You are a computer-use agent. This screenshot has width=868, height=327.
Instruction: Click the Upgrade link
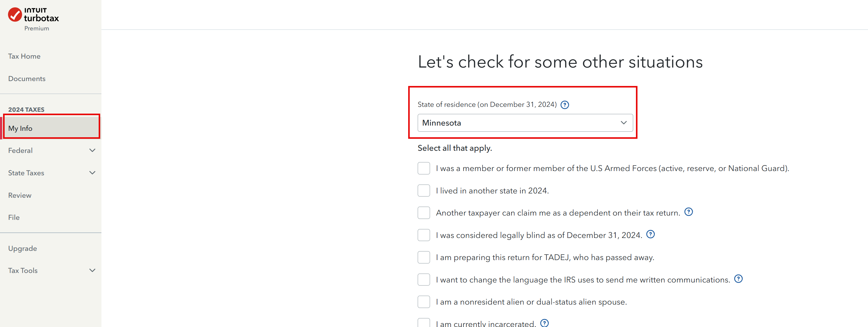click(22, 248)
